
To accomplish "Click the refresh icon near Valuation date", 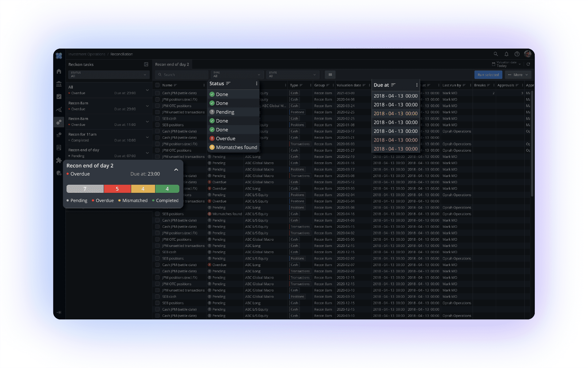I will (528, 64).
